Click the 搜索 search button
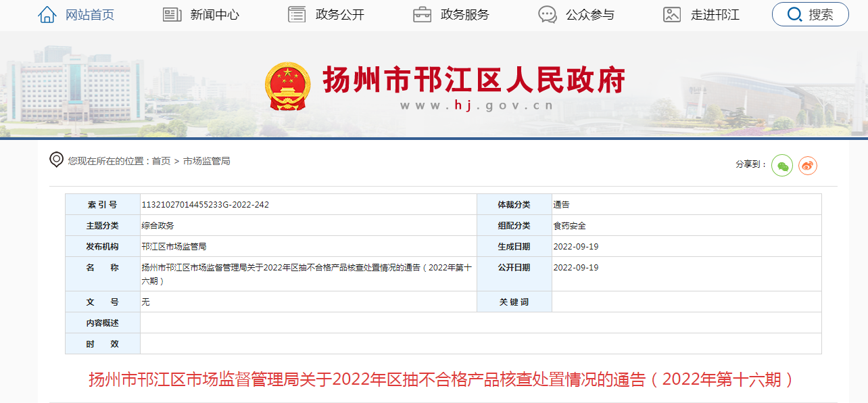The width and height of the screenshot is (868, 403). coord(810,14)
